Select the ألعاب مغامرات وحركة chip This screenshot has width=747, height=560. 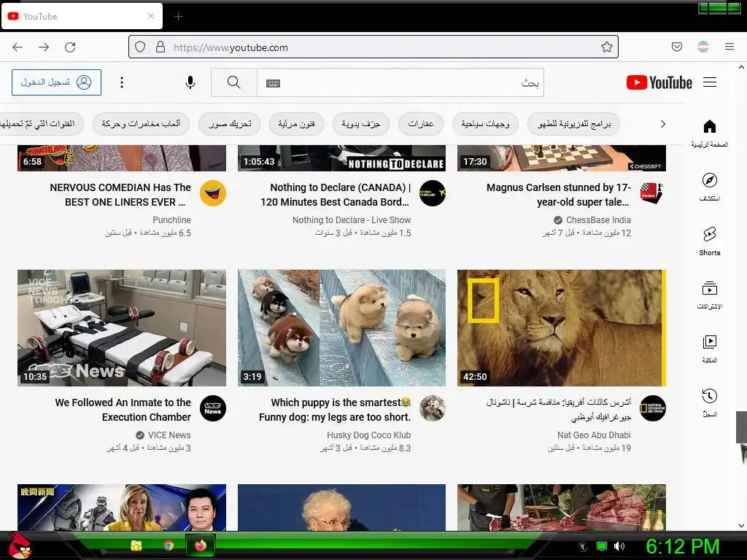coord(141,124)
